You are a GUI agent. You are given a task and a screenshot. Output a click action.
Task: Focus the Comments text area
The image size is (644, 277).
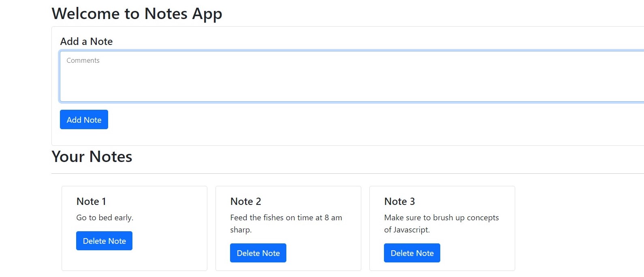[x=352, y=76]
